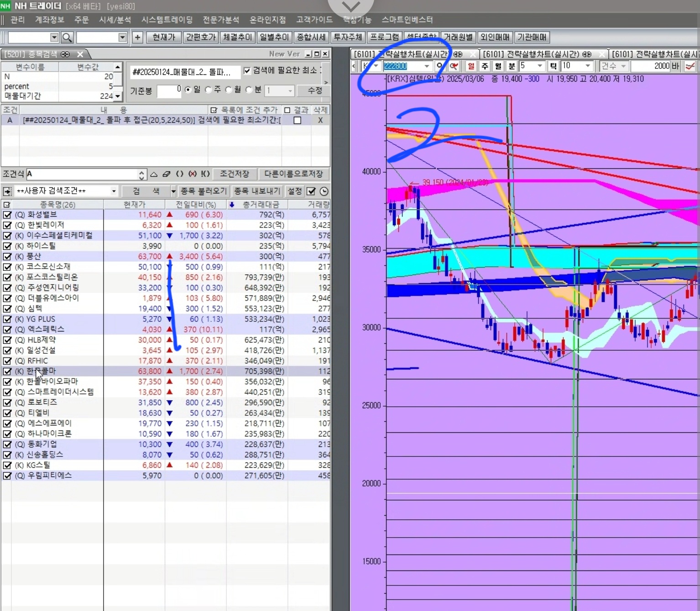The height and width of the screenshot is (611, 700).
Task: Click the clock icon next to 설정
Action: tap(324, 191)
